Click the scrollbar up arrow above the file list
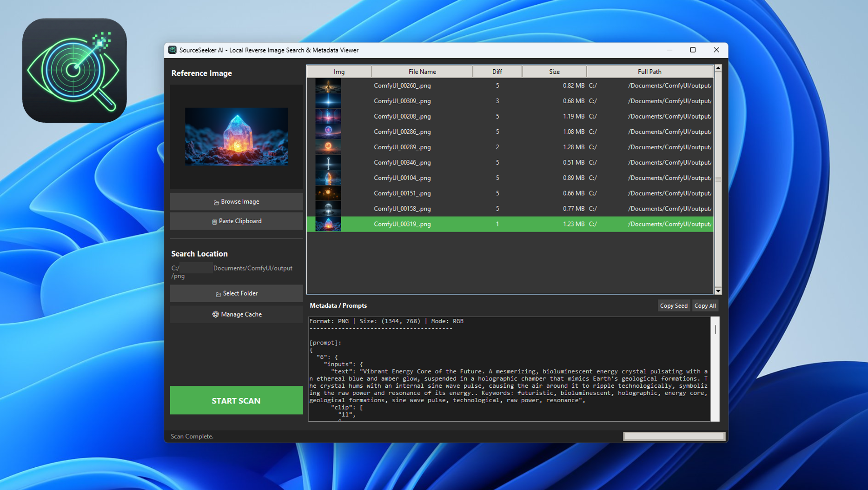Screen dimensions: 868x490 [x=718, y=69]
